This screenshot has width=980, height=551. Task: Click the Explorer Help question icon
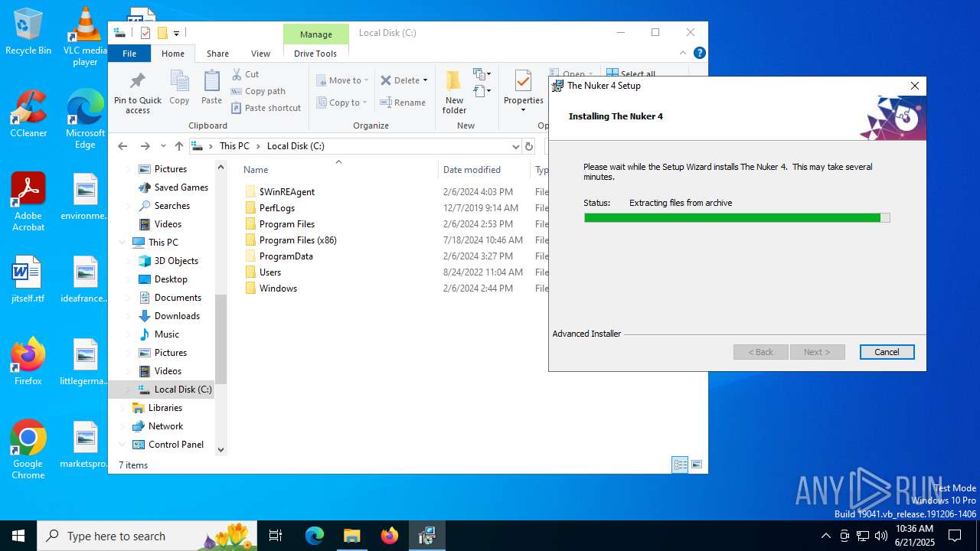point(699,53)
